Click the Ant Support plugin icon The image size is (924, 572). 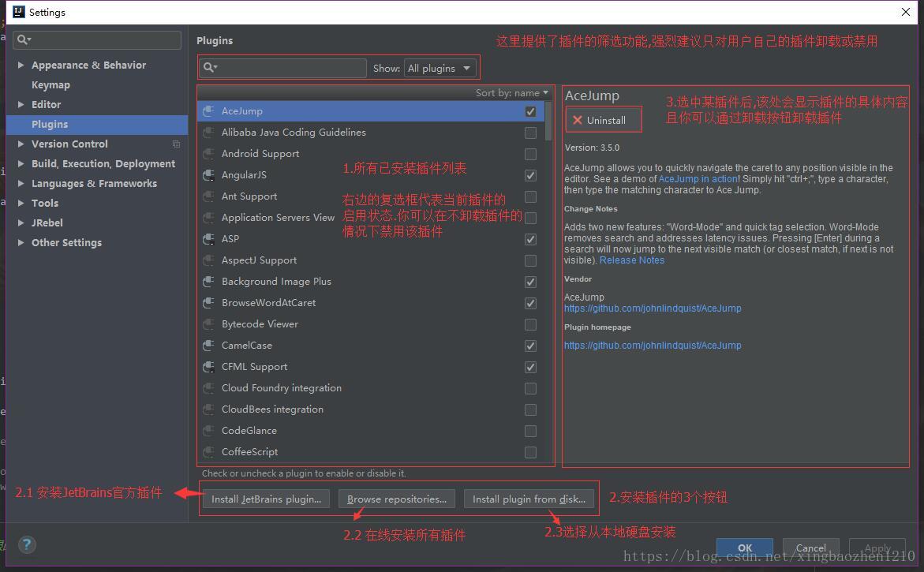208,196
